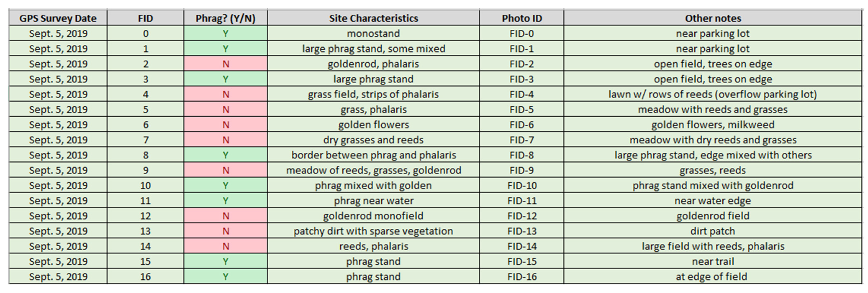
Task: Select the Photo ID header cell
Action: point(522,18)
